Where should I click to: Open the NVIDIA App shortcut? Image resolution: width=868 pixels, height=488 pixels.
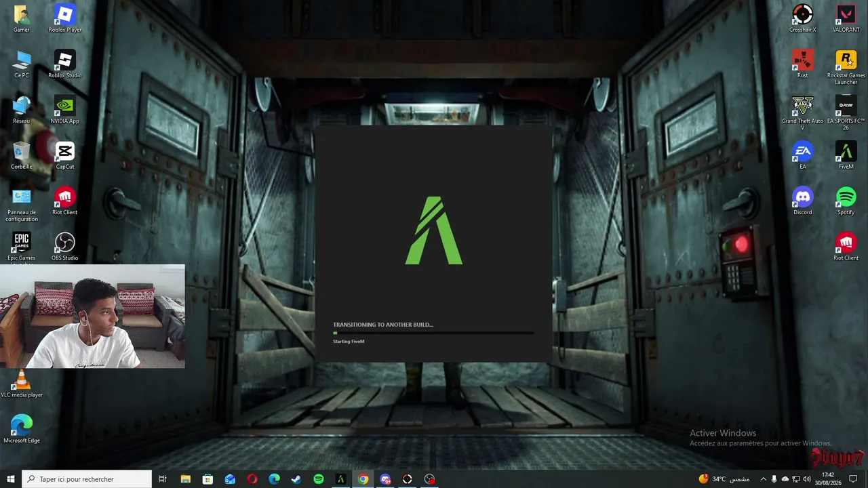click(x=65, y=110)
